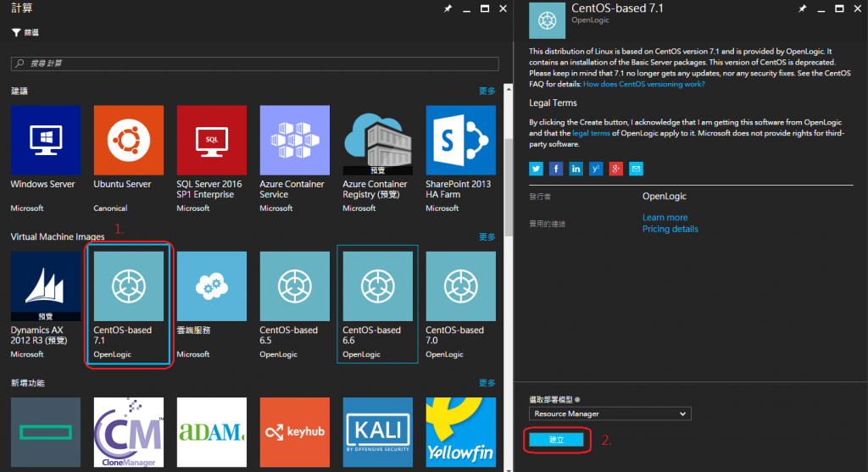Viewport: 868px width, 472px height.
Task: Click the blue Create button
Action: [x=556, y=439]
